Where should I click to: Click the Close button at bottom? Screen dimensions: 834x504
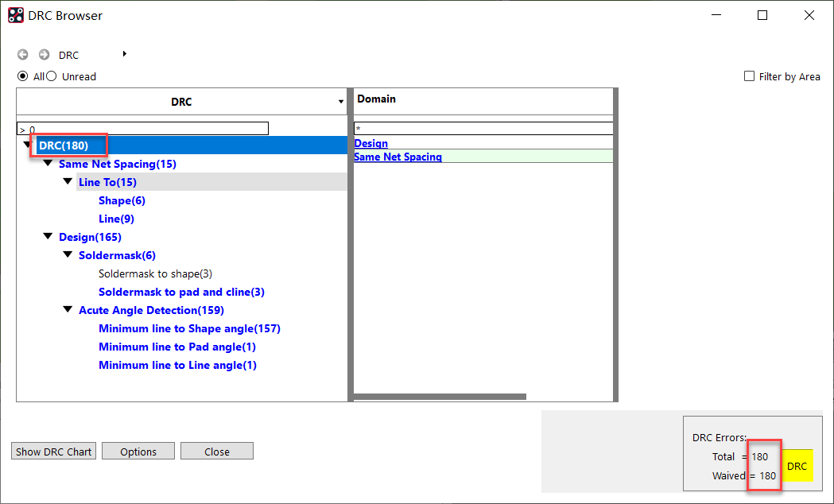216,452
